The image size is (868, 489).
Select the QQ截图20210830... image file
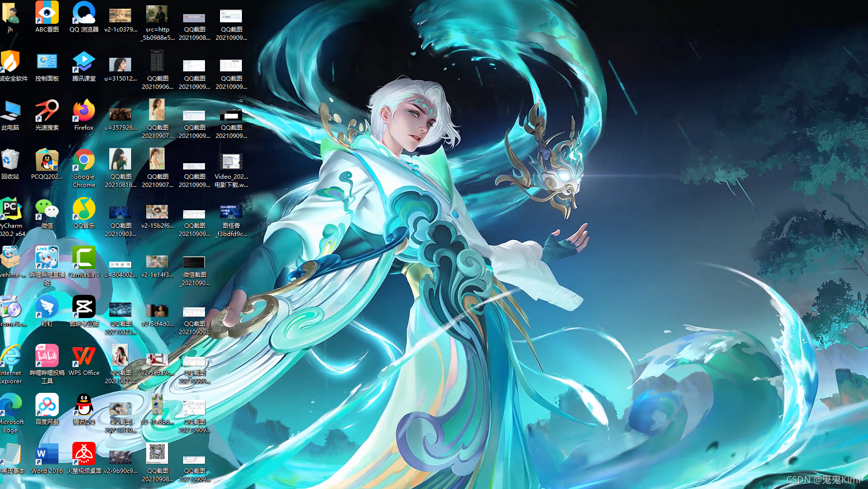(x=121, y=417)
